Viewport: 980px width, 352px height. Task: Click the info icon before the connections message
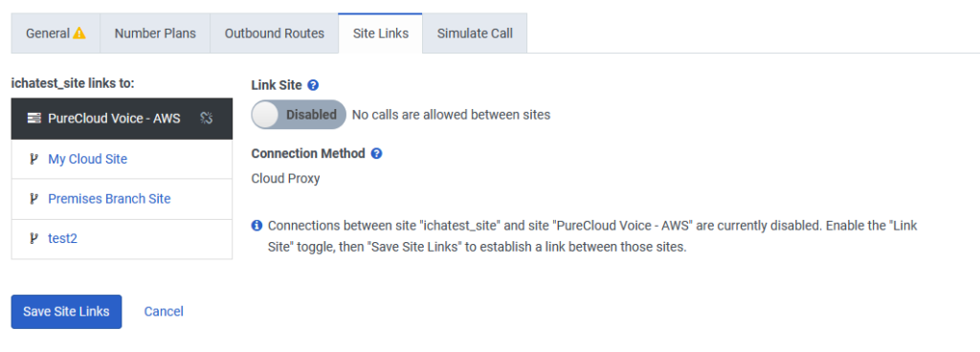[256, 226]
